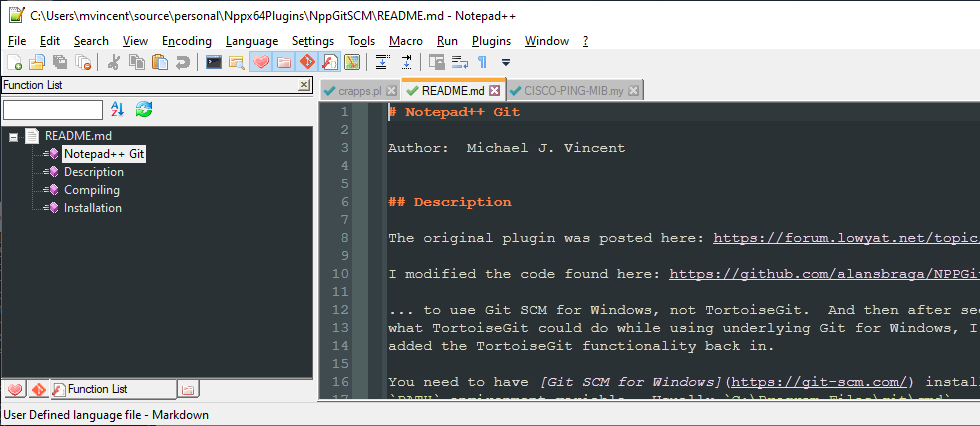Click the toolbar icon with right-arrow-to-bar symbol
Viewport: 980px width, 426px height.
coord(406,62)
